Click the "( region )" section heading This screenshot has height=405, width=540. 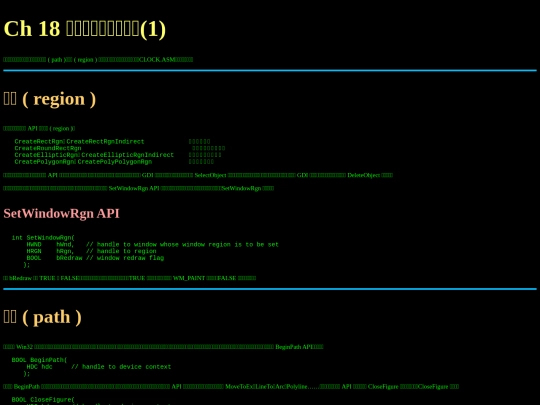pos(50,99)
